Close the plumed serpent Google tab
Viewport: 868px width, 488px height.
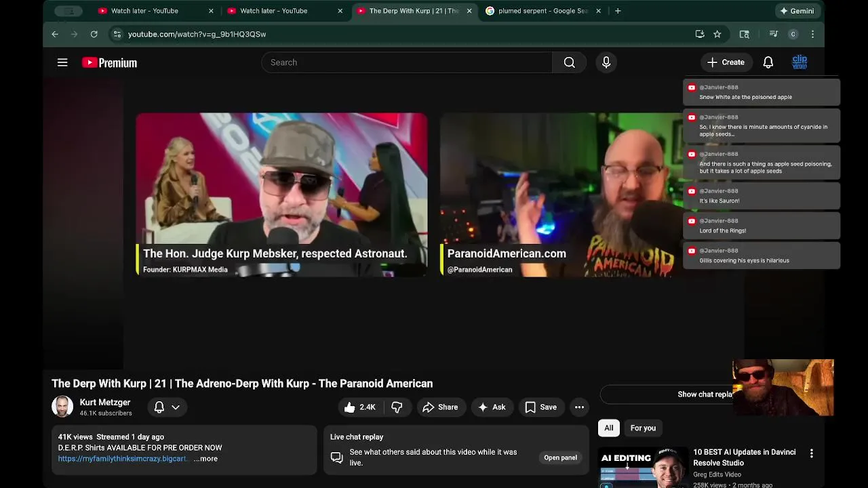pyautogui.click(x=599, y=11)
